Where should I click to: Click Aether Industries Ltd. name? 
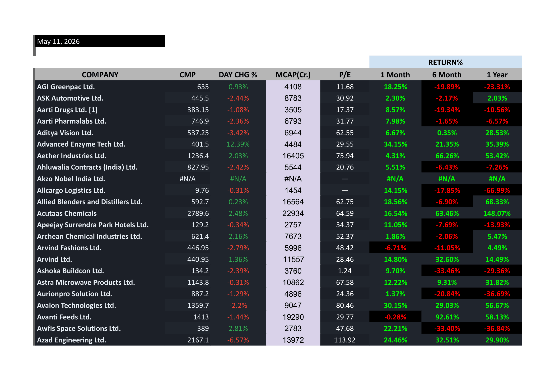click(x=72, y=156)
